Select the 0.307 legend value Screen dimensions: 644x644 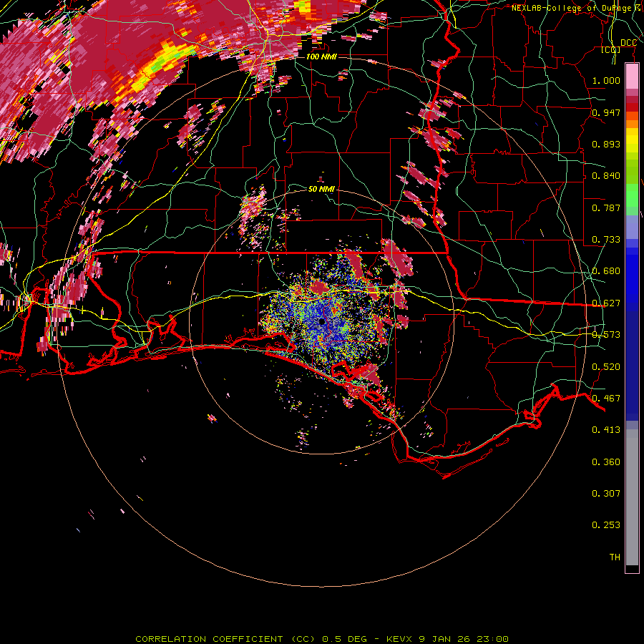606,493
